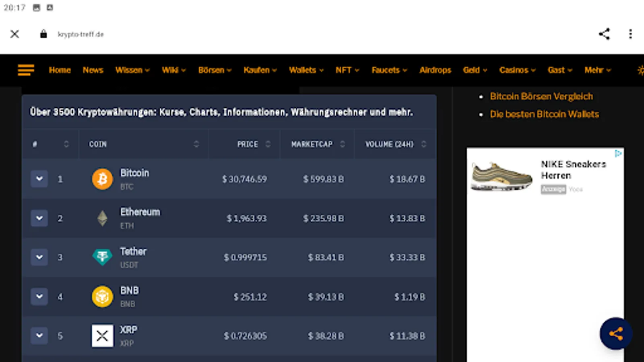Click the Ethereum coin logo
The width and height of the screenshot is (644, 362).
pos(102,218)
